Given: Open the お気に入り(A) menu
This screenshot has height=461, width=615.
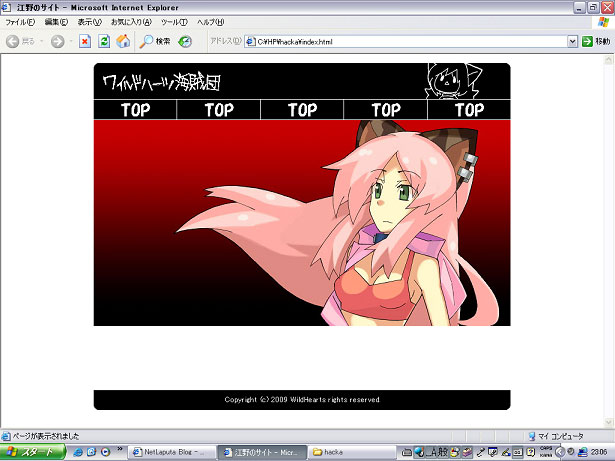Looking at the screenshot, I should (131, 22).
